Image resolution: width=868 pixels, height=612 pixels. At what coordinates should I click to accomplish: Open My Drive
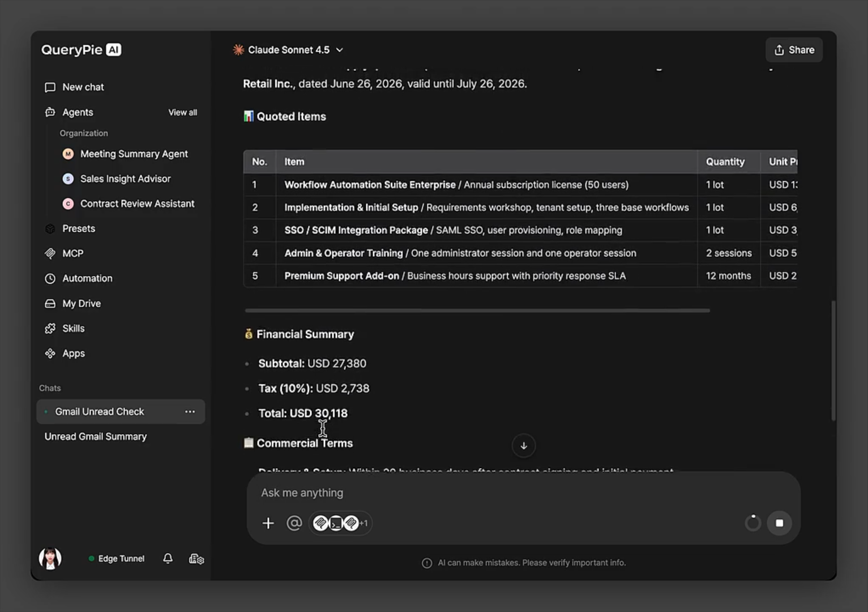(x=72, y=303)
